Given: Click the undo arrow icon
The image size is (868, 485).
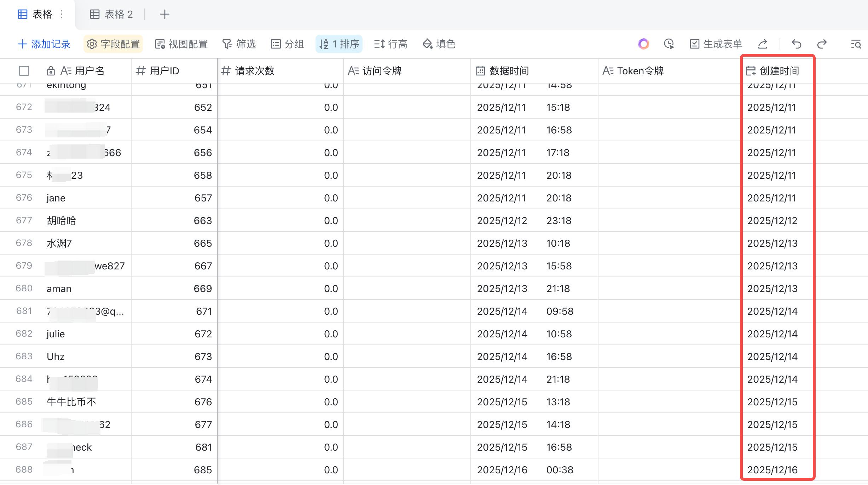Looking at the screenshot, I should pyautogui.click(x=797, y=44).
